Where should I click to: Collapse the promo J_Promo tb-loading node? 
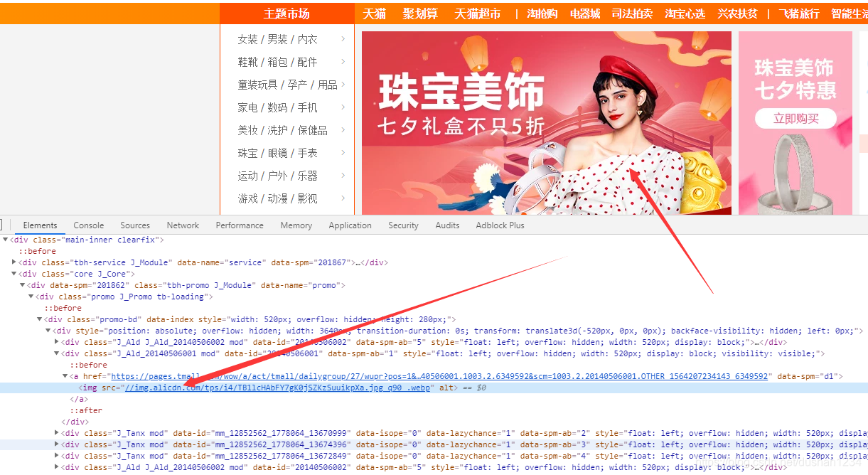31,297
